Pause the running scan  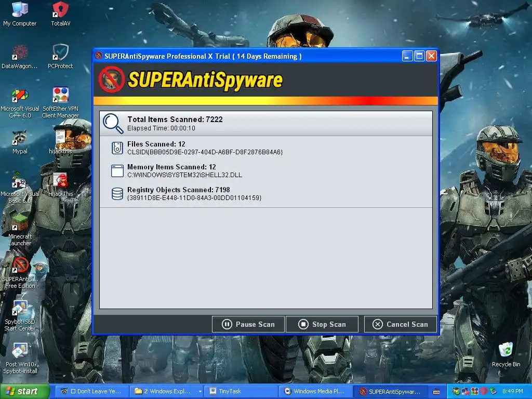[x=248, y=324]
